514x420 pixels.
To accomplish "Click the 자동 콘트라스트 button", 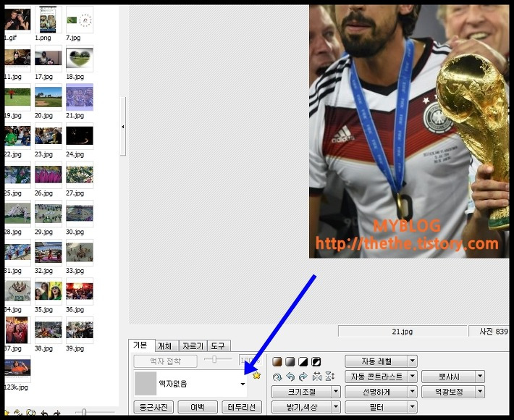I will pos(376,377).
